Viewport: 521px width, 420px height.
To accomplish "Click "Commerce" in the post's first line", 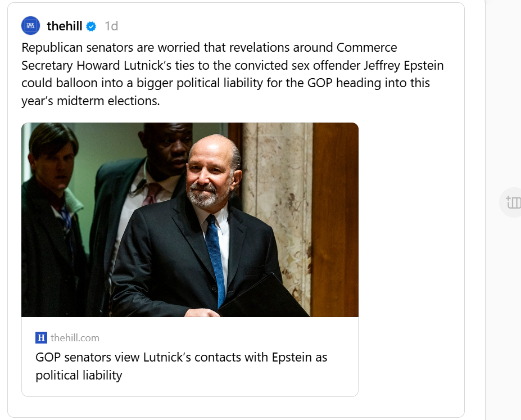I will tap(367, 47).
